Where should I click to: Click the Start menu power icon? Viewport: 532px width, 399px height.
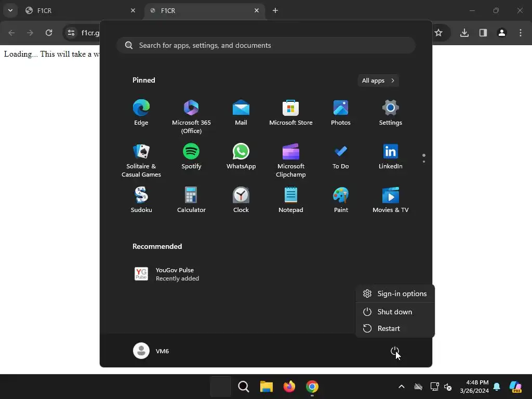395,351
